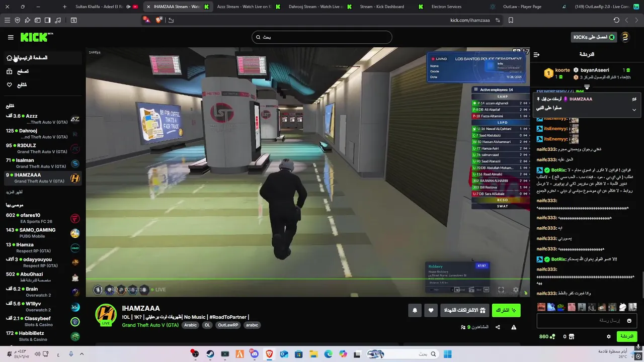
Task: Open Dahrooj channel in sidebar
Action: (42, 134)
